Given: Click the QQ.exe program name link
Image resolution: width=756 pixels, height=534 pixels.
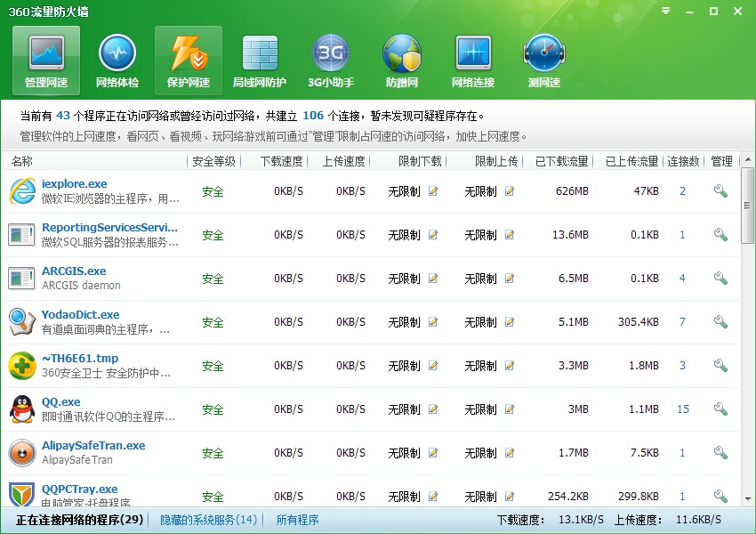Looking at the screenshot, I should point(60,401).
